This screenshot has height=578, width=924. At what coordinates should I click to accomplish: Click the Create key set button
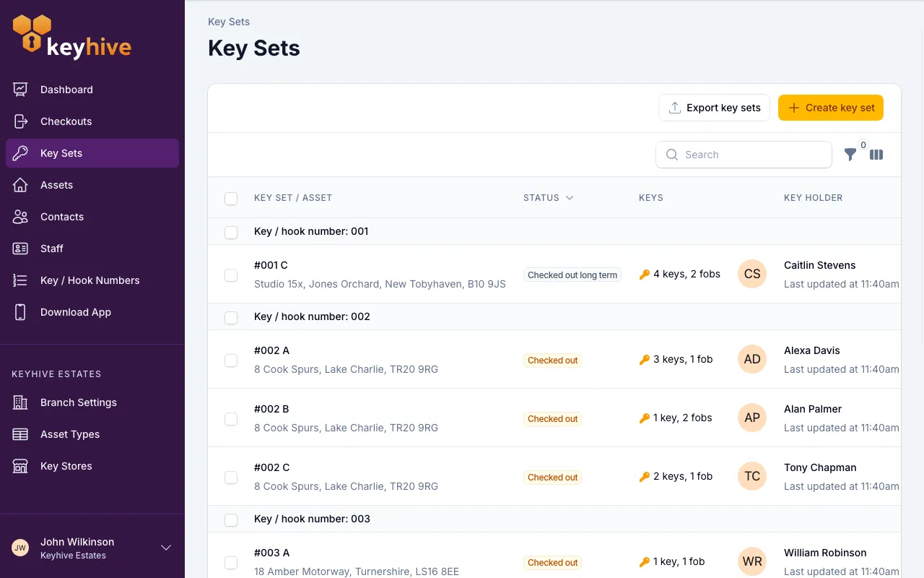click(x=831, y=108)
